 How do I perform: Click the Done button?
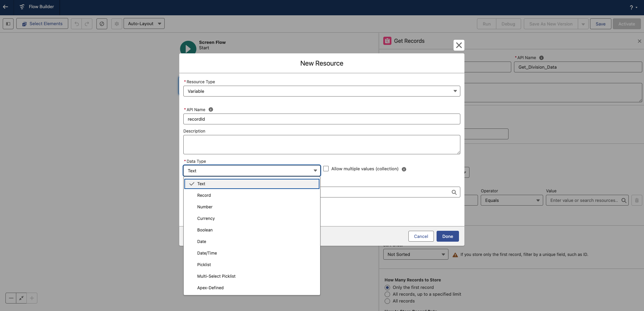[447, 237]
